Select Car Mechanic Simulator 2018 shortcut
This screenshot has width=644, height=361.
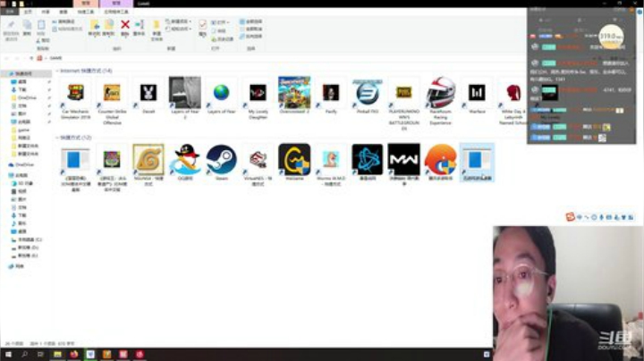[x=75, y=98]
